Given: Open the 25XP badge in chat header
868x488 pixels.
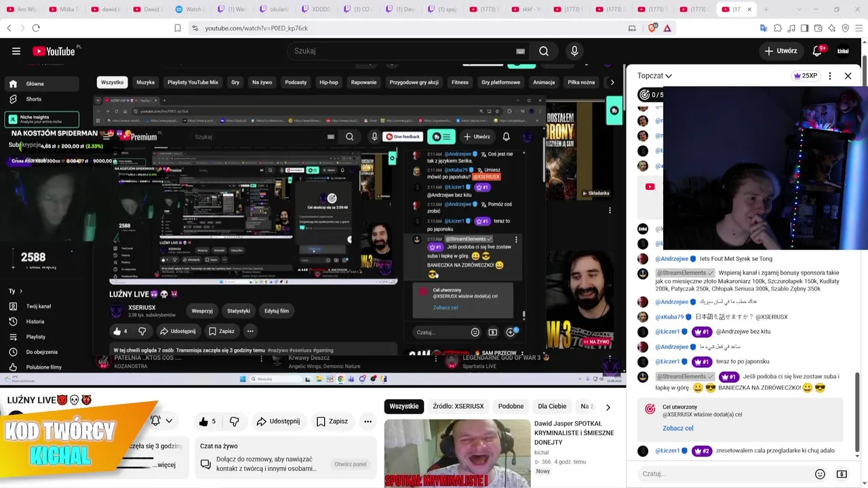Looking at the screenshot, I should coord(805,76).
